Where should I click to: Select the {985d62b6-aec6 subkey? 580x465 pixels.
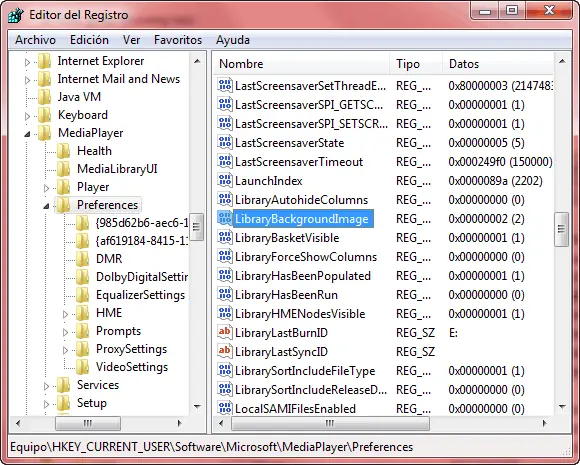[x=142, y=223]
